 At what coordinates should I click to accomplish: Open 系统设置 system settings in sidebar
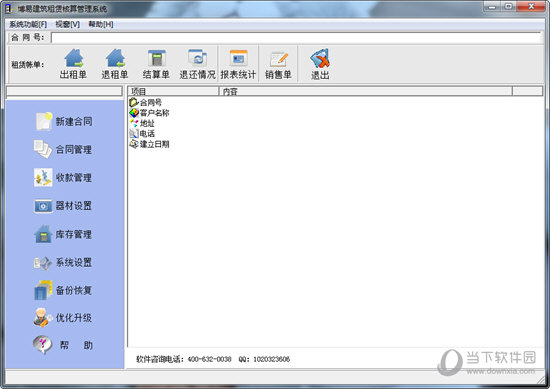tap(63, 262)
